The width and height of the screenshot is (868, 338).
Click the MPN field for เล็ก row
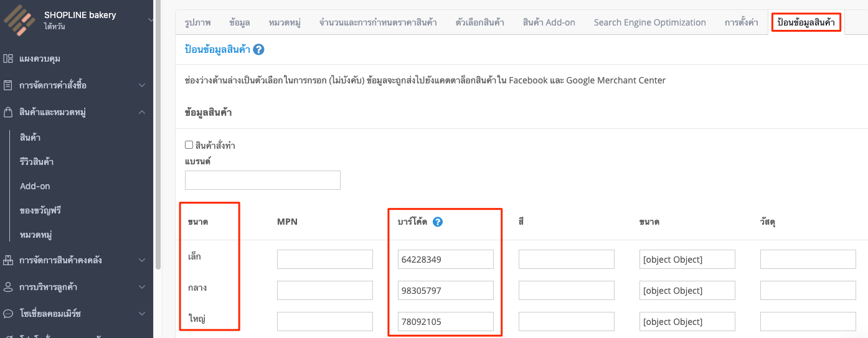click(325, 260)
